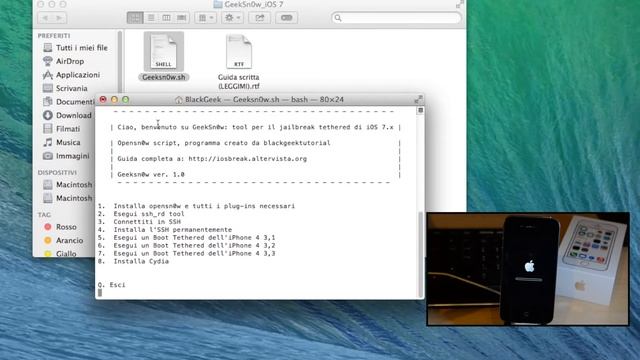Click the Finder search field

396,18
